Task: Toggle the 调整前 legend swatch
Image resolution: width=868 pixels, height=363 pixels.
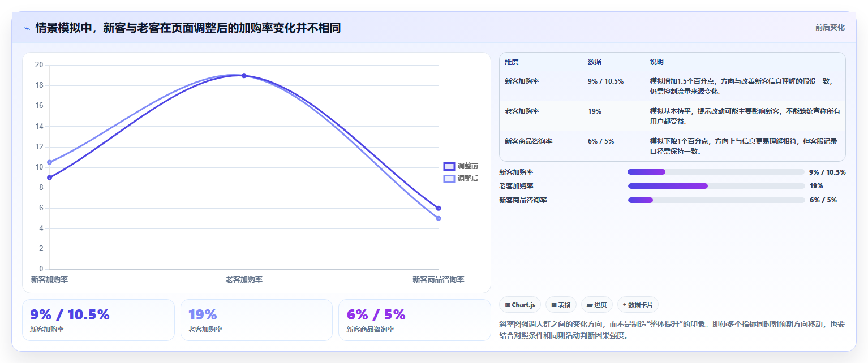Action: point(449,166)
